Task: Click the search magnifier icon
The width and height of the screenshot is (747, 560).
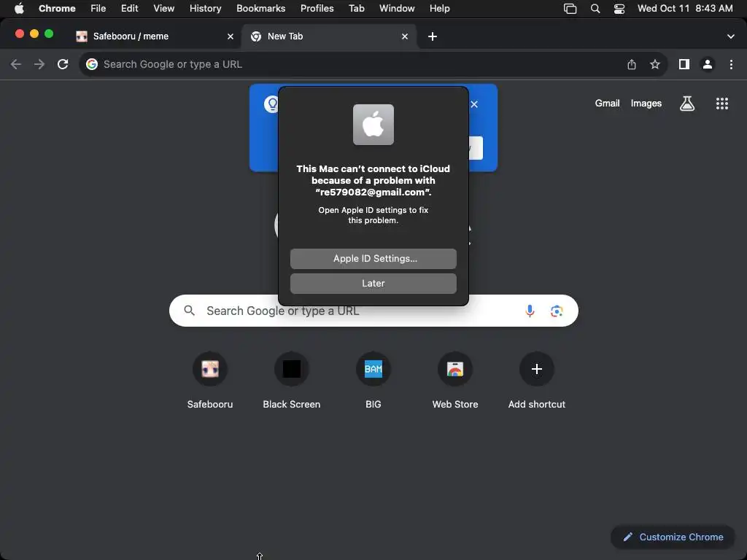Action: [x=189, y=311]
